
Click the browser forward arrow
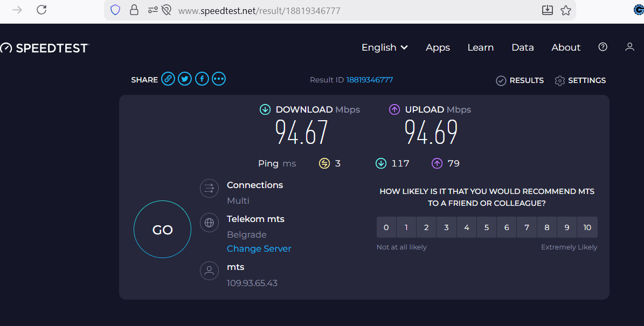17,10
